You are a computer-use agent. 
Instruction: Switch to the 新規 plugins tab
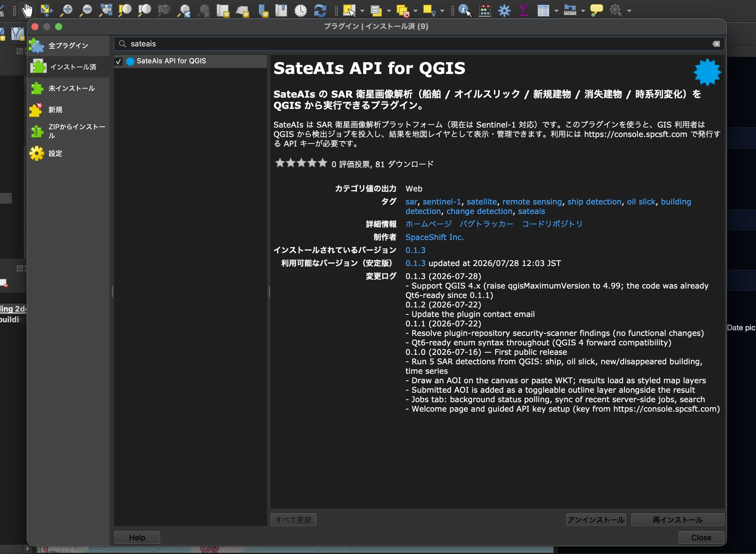[x=68, y=110]
